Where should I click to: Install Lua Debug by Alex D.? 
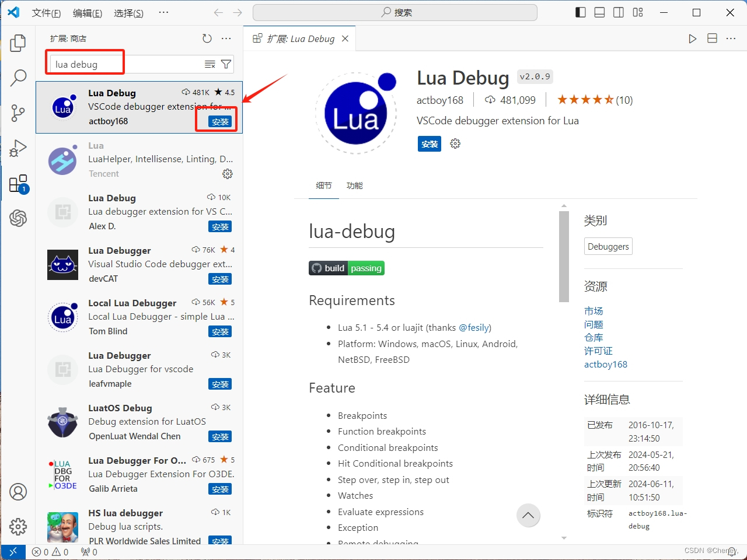pyautogui.click(x=220, y=226)
